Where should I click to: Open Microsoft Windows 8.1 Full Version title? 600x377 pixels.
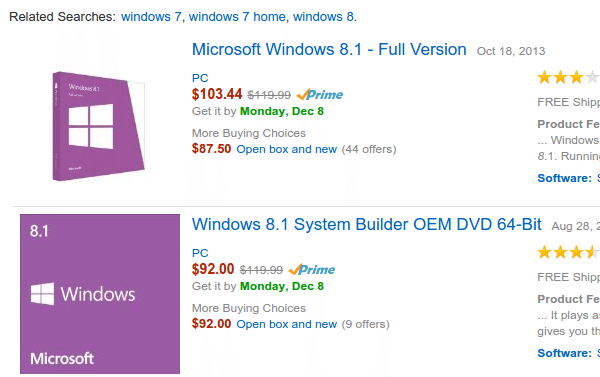tap(329, 50)
